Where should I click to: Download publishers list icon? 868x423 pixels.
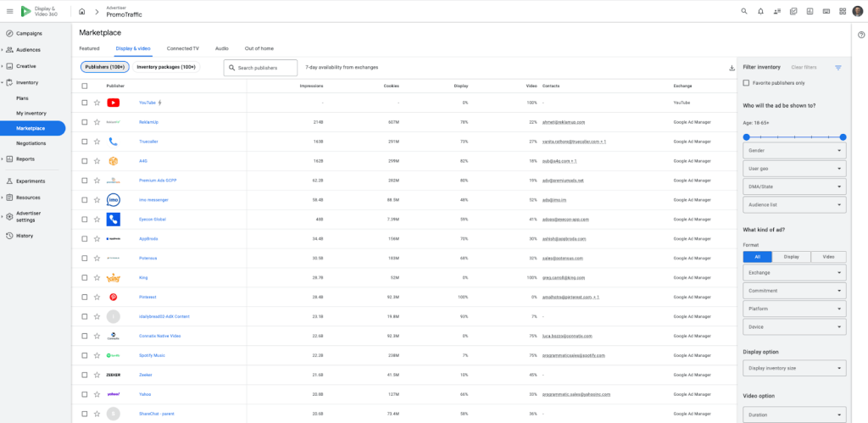[x=732, y=68]
